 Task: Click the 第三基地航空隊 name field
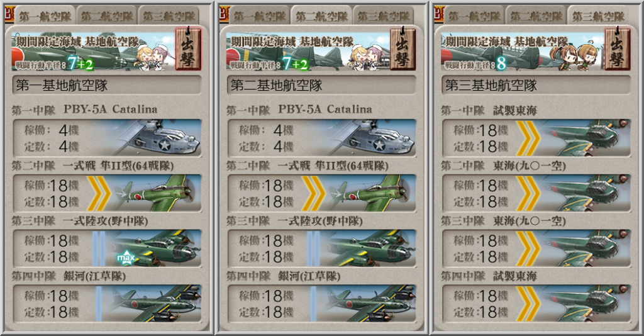[536, 86]
